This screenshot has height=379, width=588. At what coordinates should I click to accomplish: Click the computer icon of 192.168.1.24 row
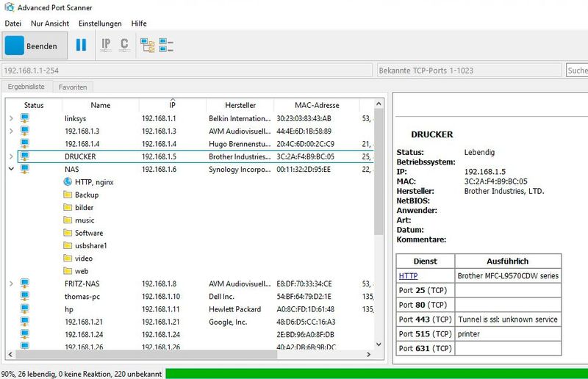(25, 334)
